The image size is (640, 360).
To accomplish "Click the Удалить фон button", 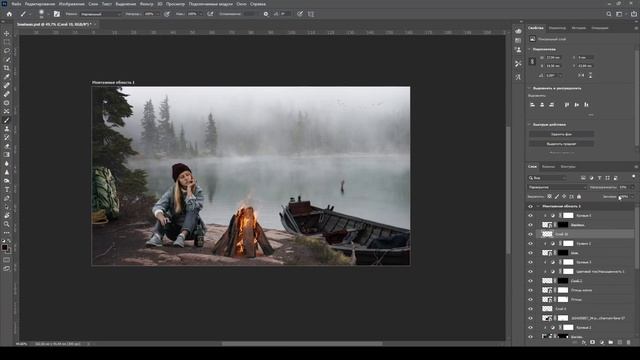I will pos(561,134).
